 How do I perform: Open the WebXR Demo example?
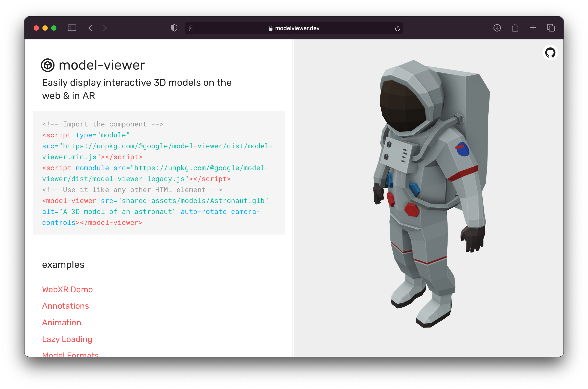pyautogui.click(x=67, y=289)
